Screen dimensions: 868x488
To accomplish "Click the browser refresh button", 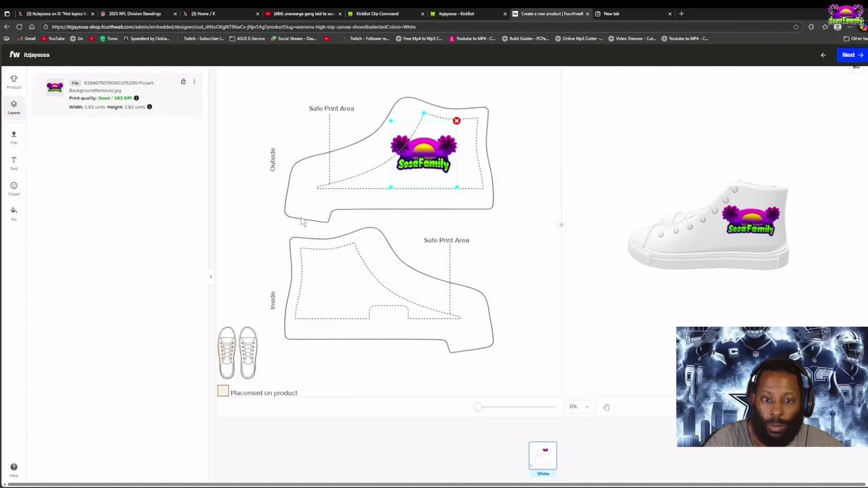I will 19,26.
